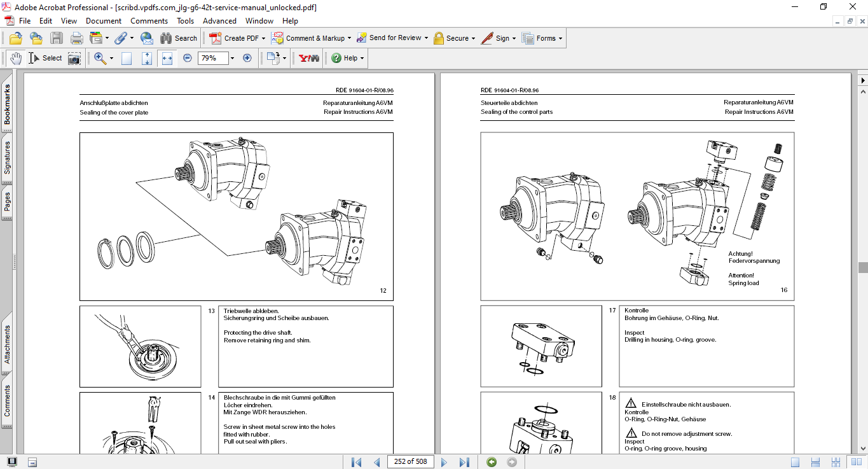Go to the first page
The height and width of the screenshot is (469, 868).
(356, 462)
